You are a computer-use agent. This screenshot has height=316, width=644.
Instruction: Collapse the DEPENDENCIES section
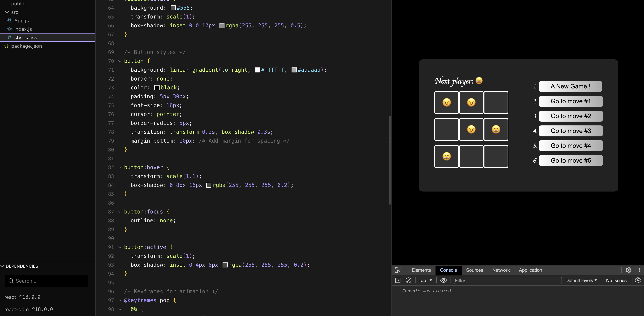point(3,266)
